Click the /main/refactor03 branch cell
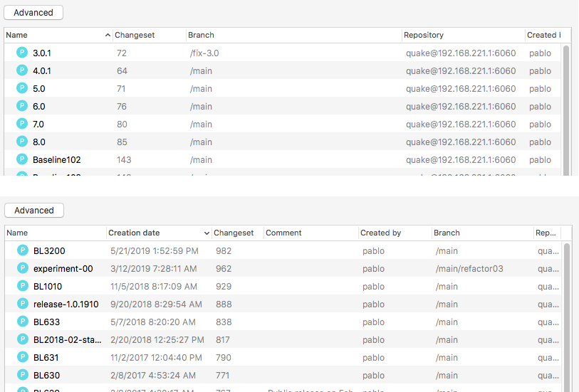Screen dimensions: 579x392 point(469,268)
